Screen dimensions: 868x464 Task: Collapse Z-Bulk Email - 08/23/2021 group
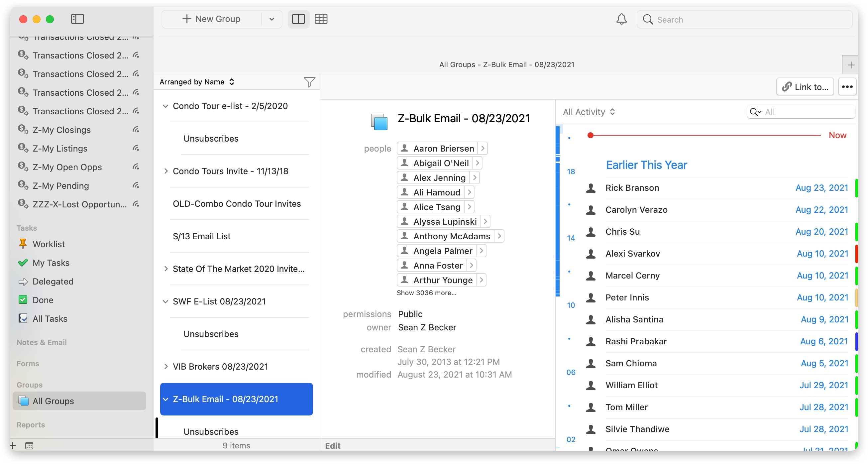tap(165, 399)
